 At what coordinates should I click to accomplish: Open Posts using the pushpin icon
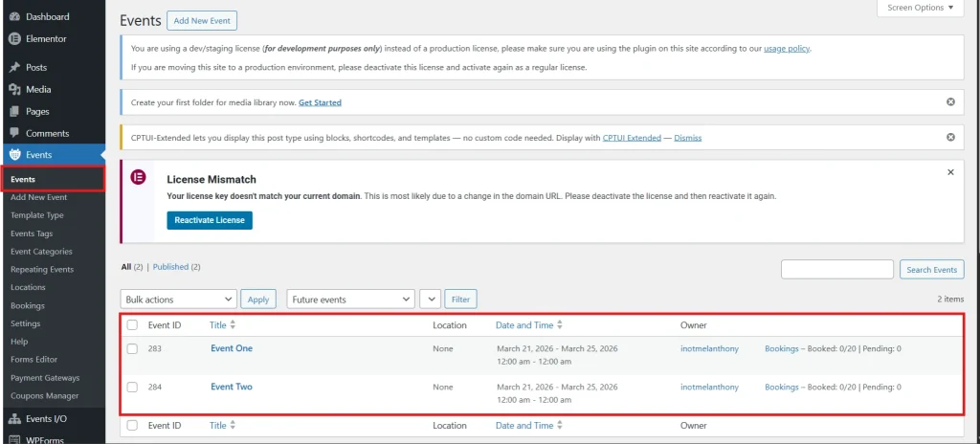click(15, 68)
